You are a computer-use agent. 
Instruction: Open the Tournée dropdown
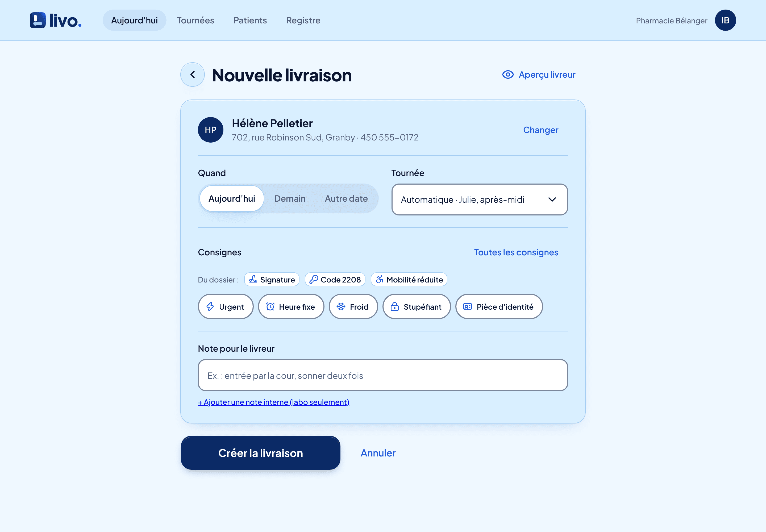480,200
